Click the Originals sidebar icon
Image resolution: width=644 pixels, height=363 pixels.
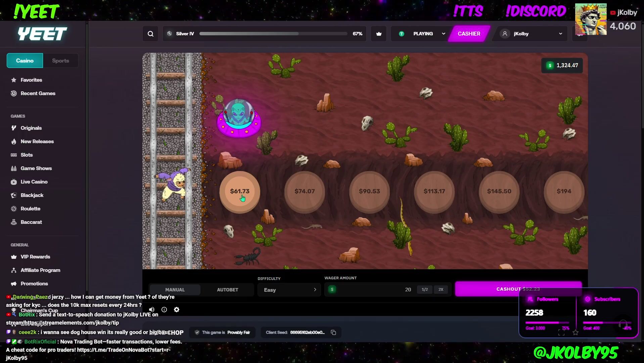coord(14,128)
